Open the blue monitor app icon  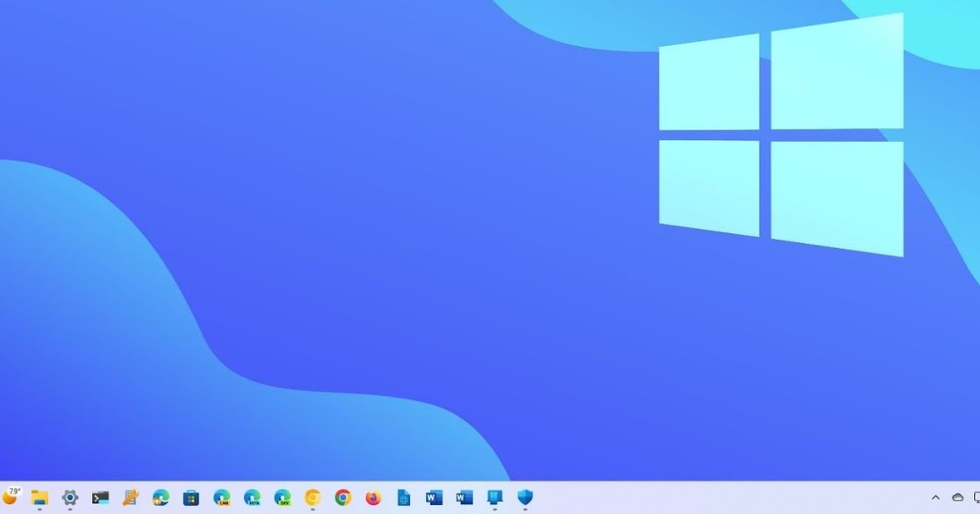[494, 498]
